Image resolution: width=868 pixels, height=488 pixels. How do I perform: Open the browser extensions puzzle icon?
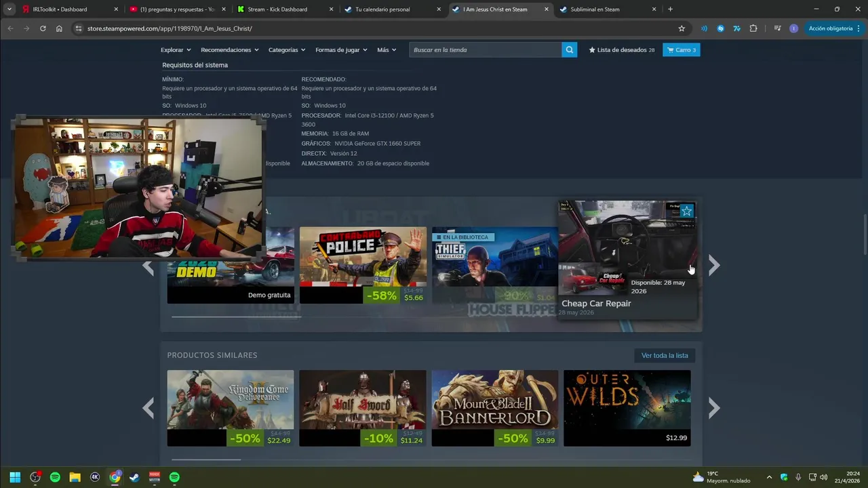click(x=753, y=28)
